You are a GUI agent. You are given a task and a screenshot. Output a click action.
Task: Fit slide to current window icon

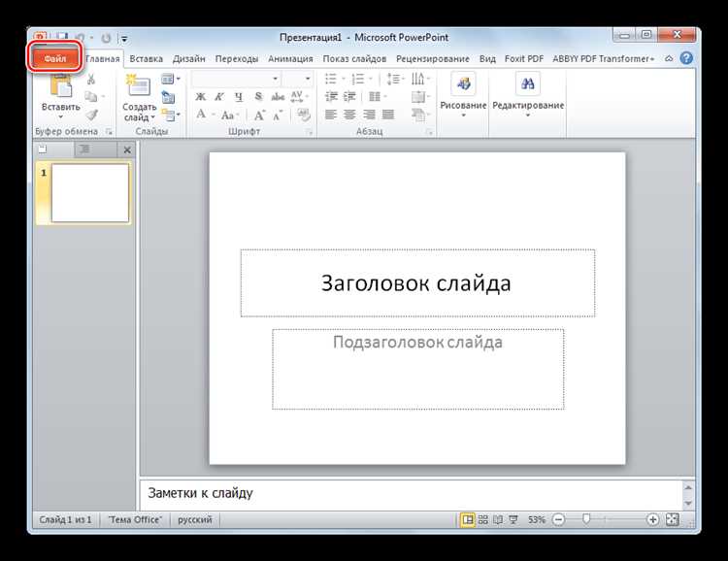[672, 520]
